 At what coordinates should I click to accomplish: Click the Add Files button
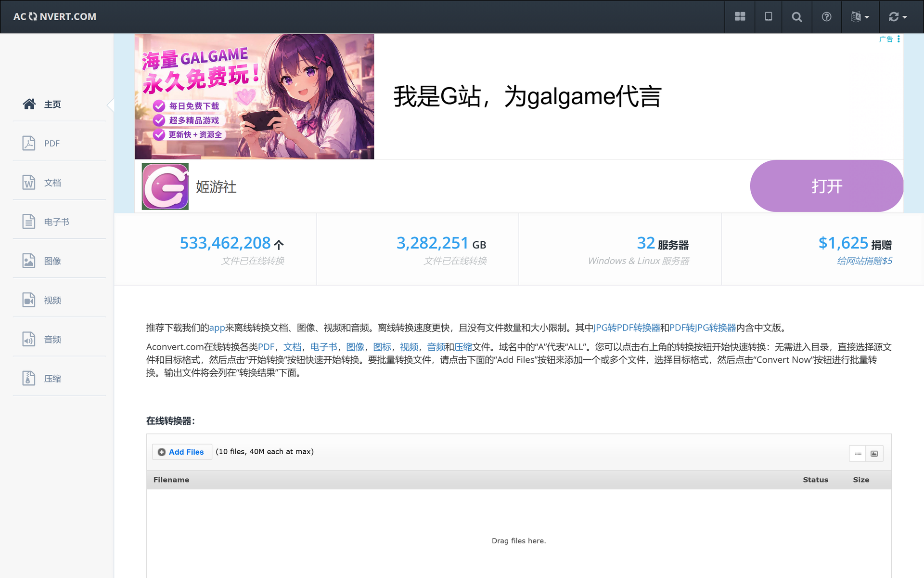[181, 452]
